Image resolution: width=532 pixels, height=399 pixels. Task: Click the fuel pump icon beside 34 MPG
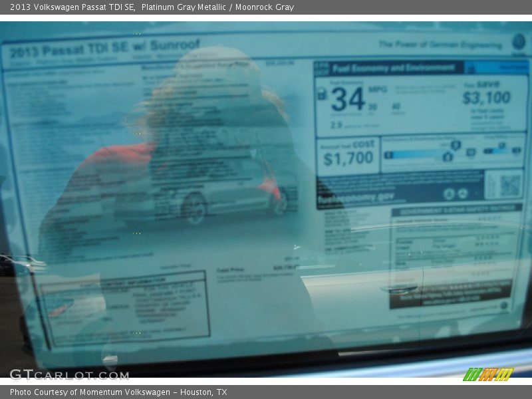pos(322,94)
